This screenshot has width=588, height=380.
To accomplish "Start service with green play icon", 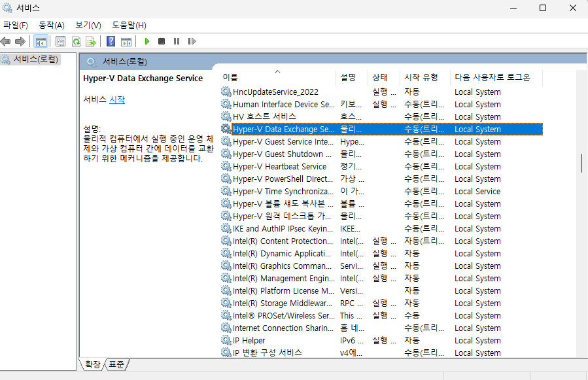I will click(147, 41).
